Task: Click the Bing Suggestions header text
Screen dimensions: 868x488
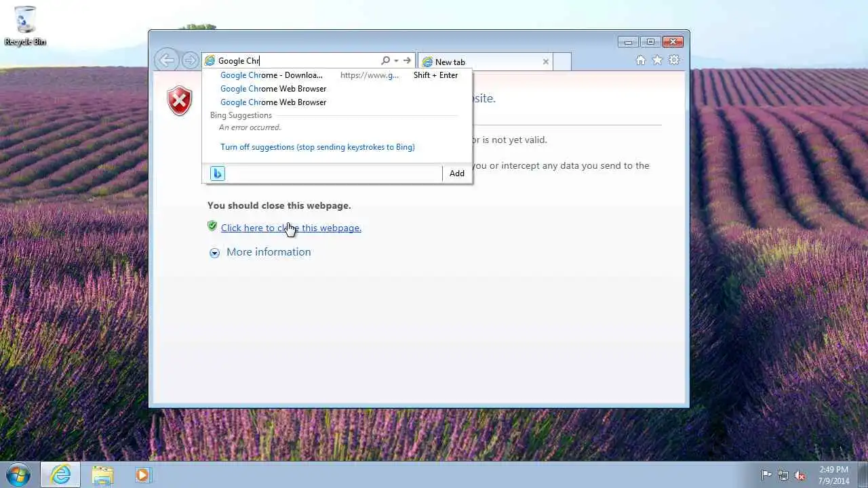Action: point(241,115)
